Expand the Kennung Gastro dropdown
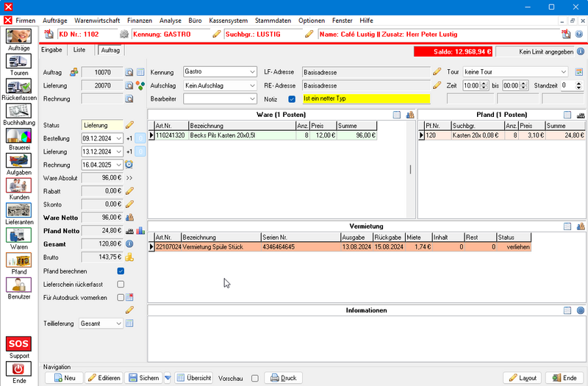The width and height of the screenshot is (588, 386). coord(251,73)
